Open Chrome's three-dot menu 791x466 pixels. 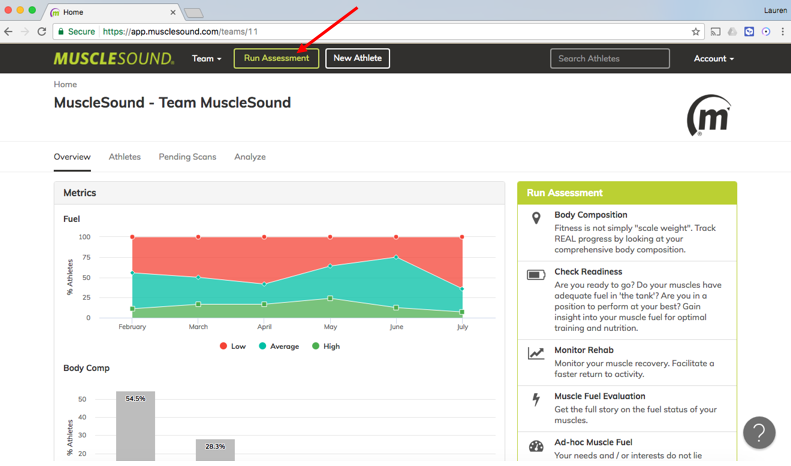point(782,32)
